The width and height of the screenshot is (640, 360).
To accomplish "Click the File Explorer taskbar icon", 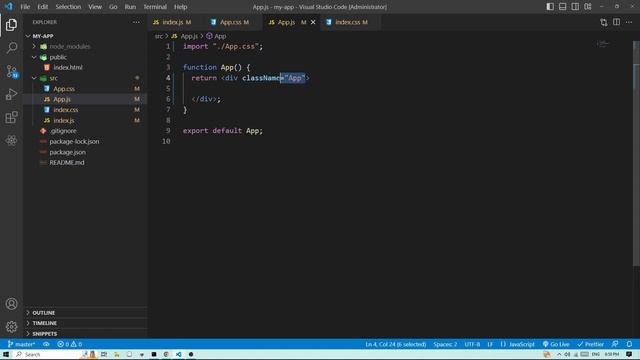I will 116,354.
